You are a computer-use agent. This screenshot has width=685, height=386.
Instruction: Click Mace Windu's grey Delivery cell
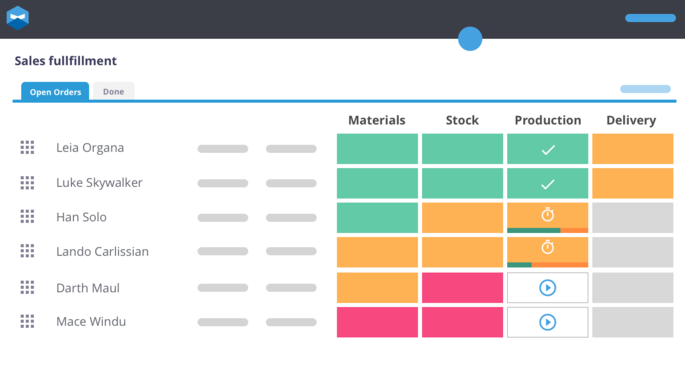tap(633, 322)
